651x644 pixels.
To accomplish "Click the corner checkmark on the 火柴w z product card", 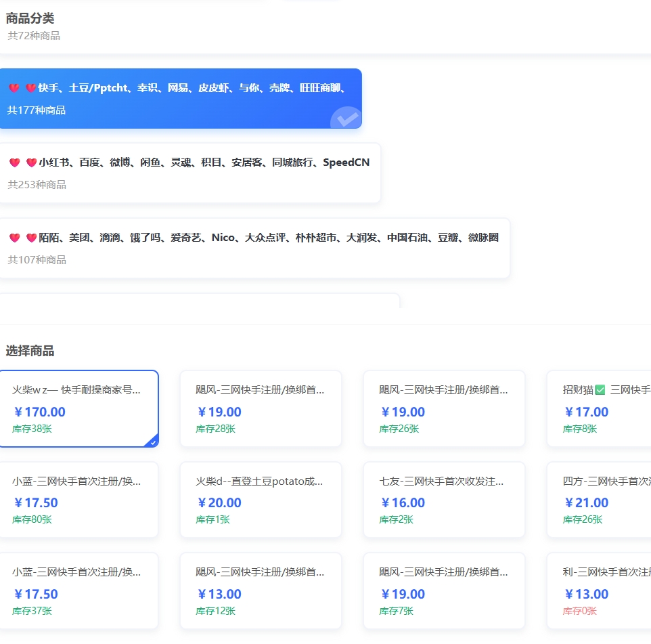I will pos(153,441).
